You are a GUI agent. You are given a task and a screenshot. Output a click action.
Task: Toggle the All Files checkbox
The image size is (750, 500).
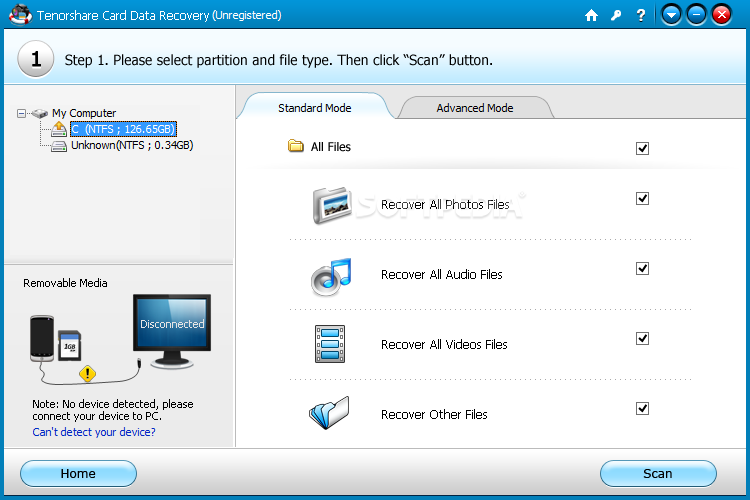tap(642, 148)
